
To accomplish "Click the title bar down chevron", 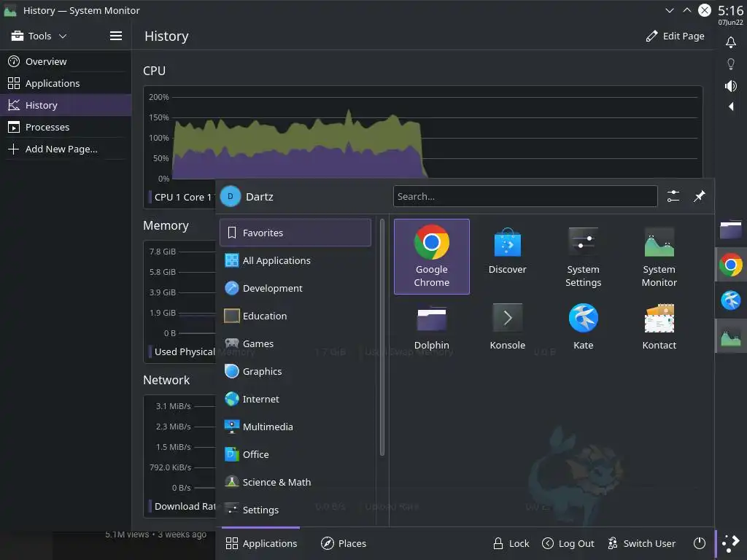I will click(x=670, y=10).
